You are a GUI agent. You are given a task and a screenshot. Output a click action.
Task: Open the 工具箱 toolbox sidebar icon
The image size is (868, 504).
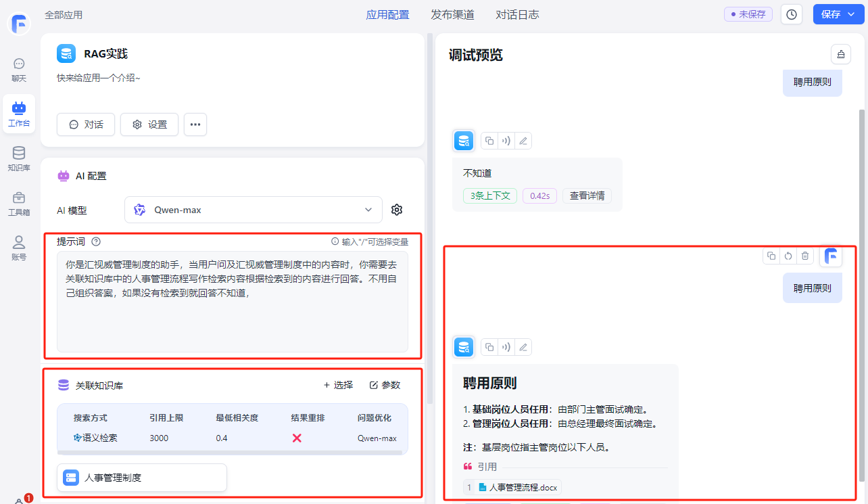(x=19, y=204)
